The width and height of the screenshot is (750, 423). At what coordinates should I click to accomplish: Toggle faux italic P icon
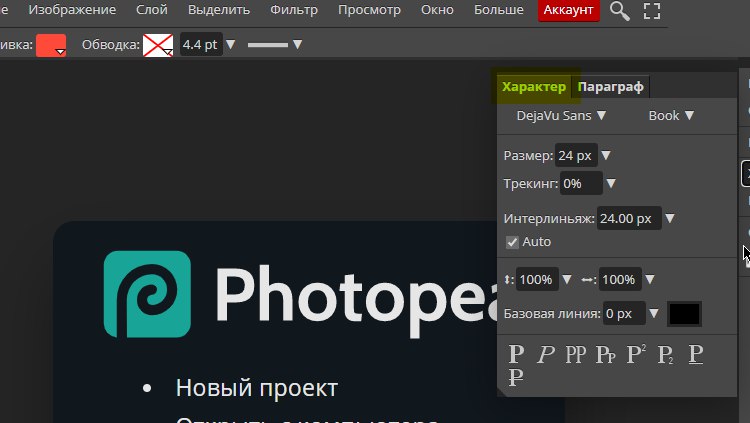(546, 355)
